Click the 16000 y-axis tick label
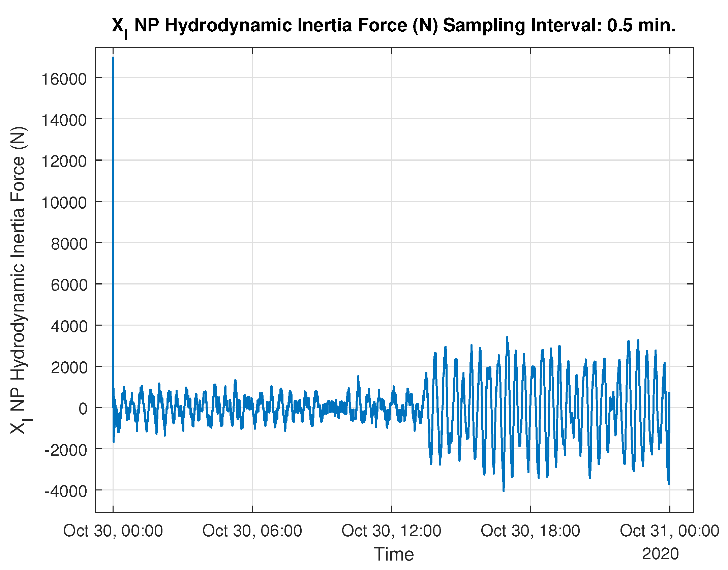This screenshot has height=570, width=728. [64, 79]
